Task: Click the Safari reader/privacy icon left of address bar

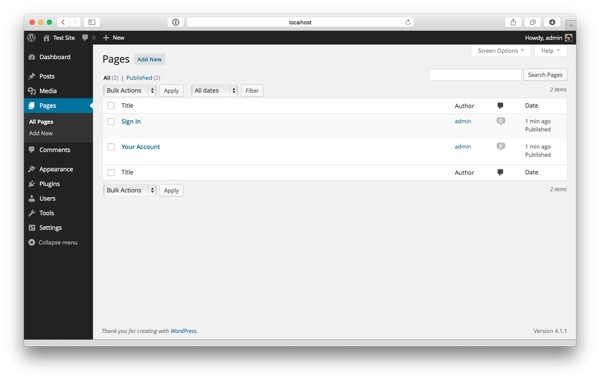Action: coord(176,22)
